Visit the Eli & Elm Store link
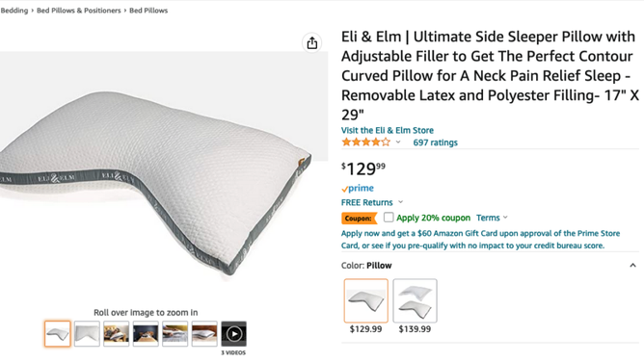Screen dimensions: 644x362 pos(388,130)
